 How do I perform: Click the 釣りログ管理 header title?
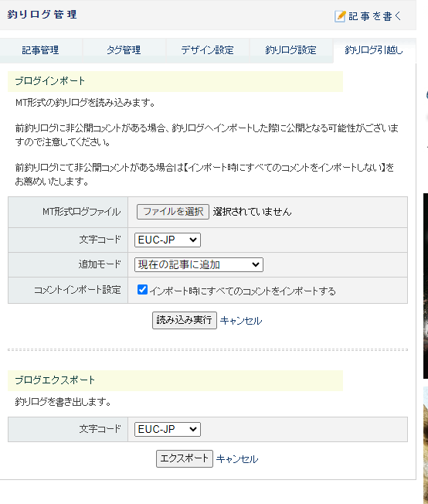tap(42, 15)
